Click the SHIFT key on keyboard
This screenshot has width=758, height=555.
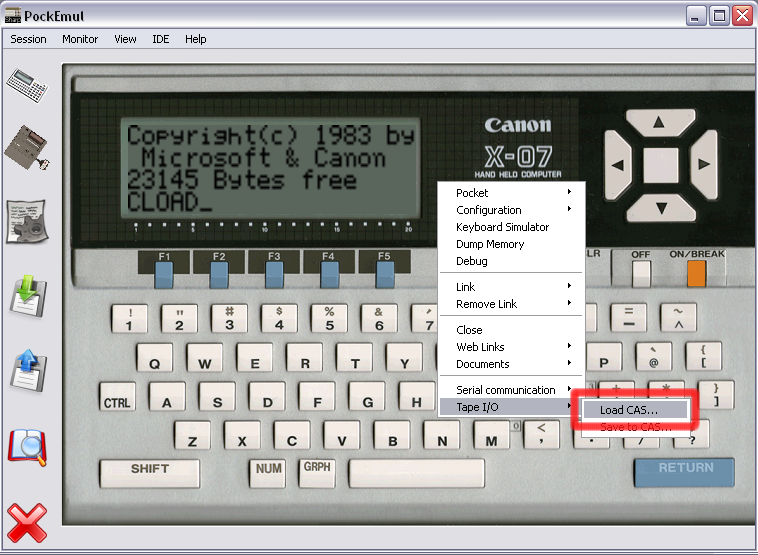pos(149,473)
